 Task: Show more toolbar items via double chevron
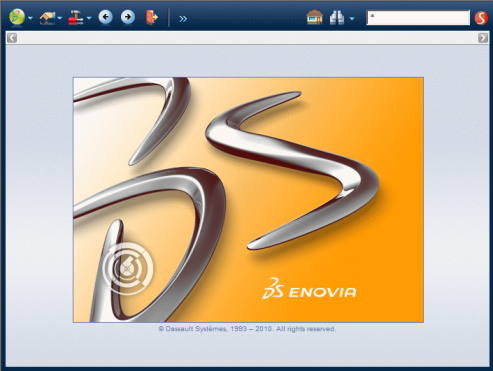[x=183, y=19]
